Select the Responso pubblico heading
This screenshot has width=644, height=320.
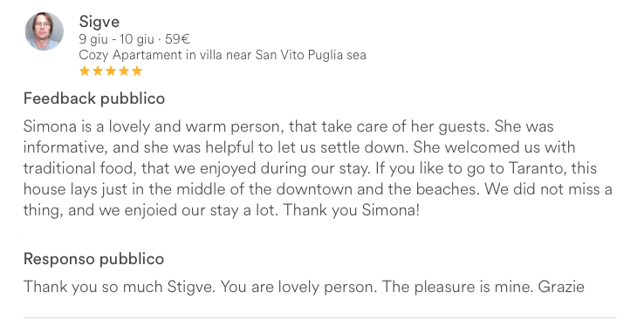[x=93, y=259]
